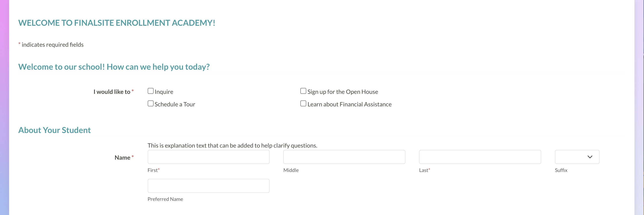Viewport: 644px width, 215px height.
Task: Click the Preferred Name input box
Action: click(x=208, y=186)
